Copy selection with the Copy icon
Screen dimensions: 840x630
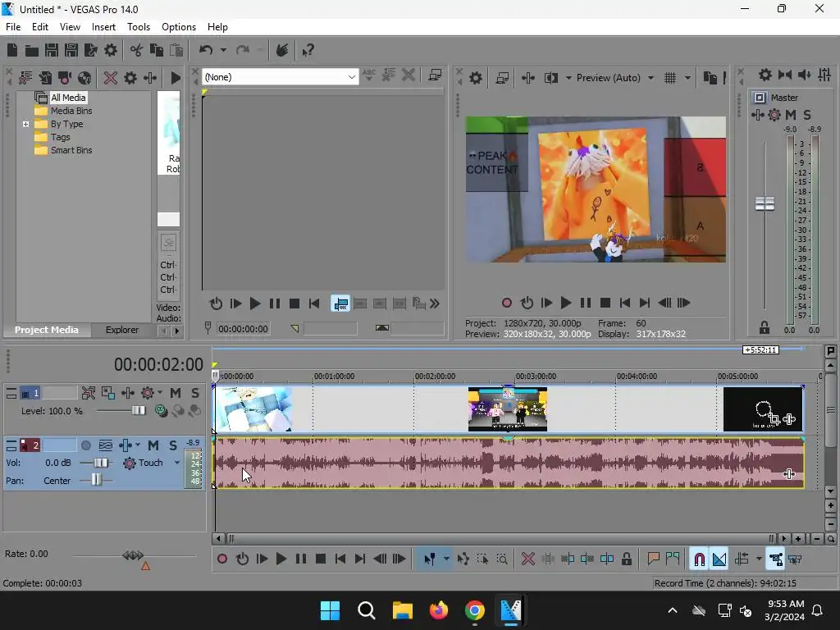pos(157,50)
